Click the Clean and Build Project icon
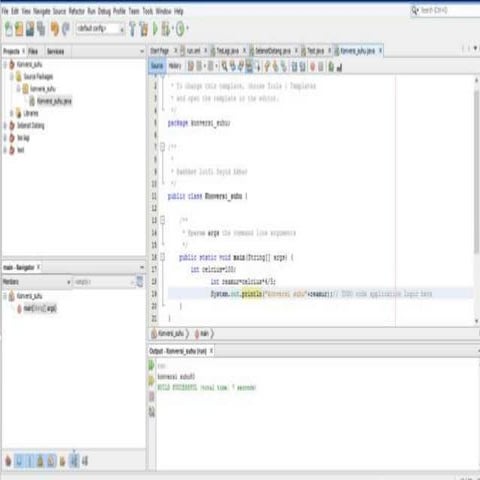This screenshot has height=480, width=480. (144, 29)
